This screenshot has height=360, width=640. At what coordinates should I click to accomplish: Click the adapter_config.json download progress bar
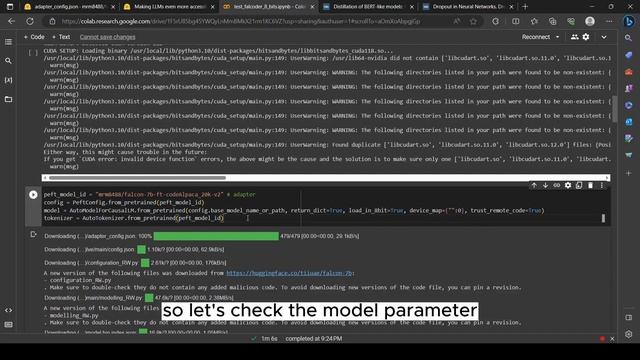(216, 236)
